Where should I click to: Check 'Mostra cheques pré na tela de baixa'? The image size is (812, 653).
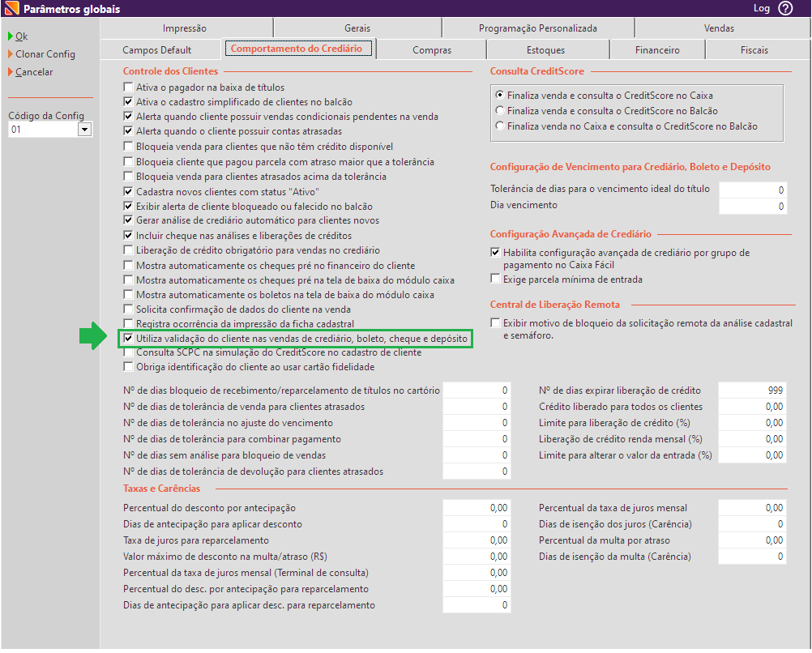(128, 280)
